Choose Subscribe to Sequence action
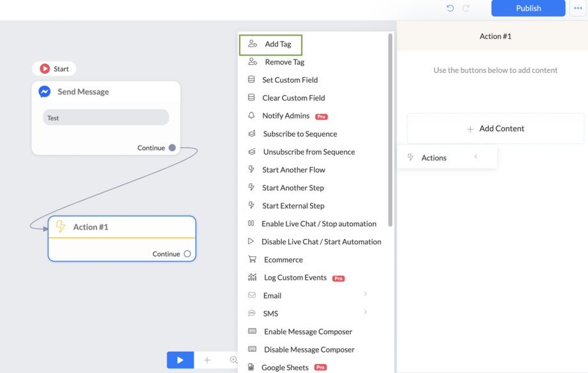This screenshot has width=588, height=373. tap(300, 134)
